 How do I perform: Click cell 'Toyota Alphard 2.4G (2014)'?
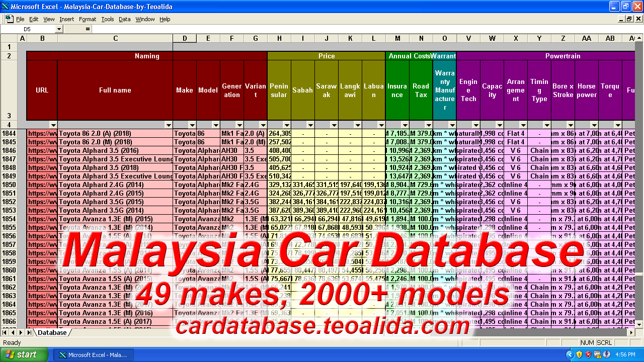[x=115, y=185]
